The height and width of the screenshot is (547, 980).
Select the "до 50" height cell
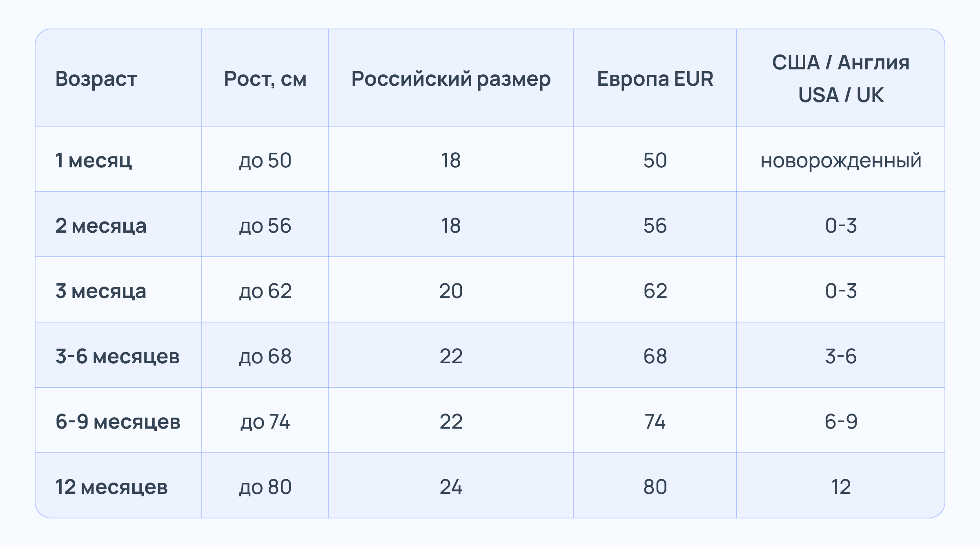click(265, 160)
